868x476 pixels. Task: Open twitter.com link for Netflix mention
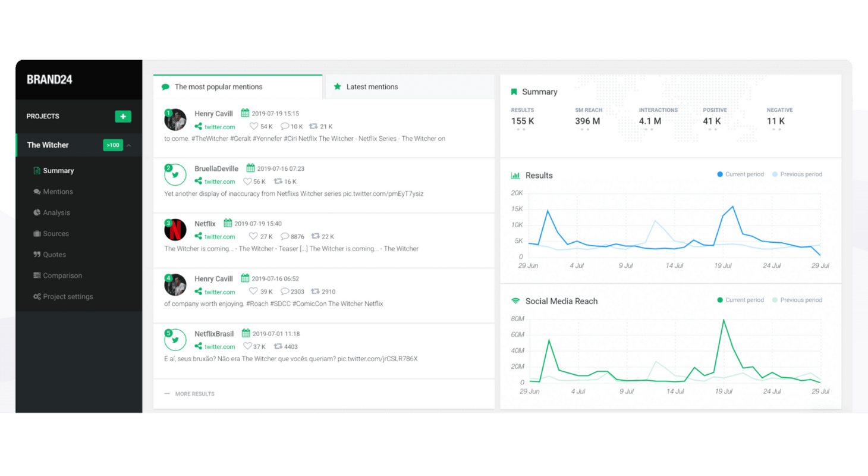(219, 237)
